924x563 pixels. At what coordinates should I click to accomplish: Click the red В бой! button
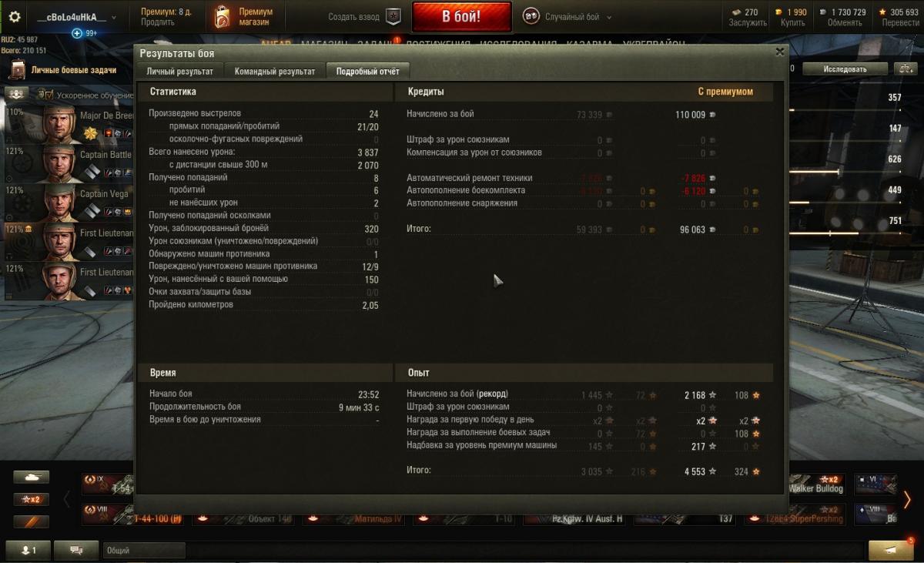click(461, 17)
